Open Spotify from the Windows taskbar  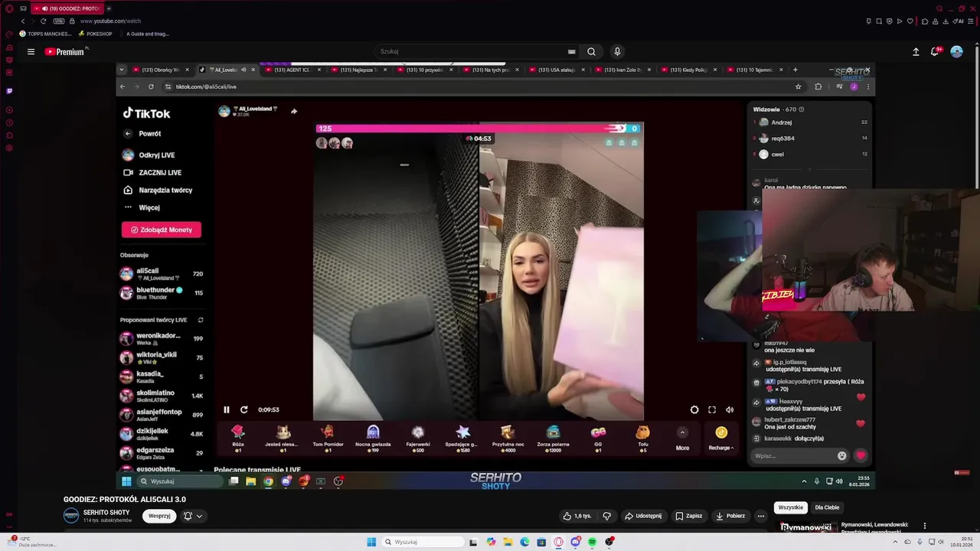(x=592, y=542)
